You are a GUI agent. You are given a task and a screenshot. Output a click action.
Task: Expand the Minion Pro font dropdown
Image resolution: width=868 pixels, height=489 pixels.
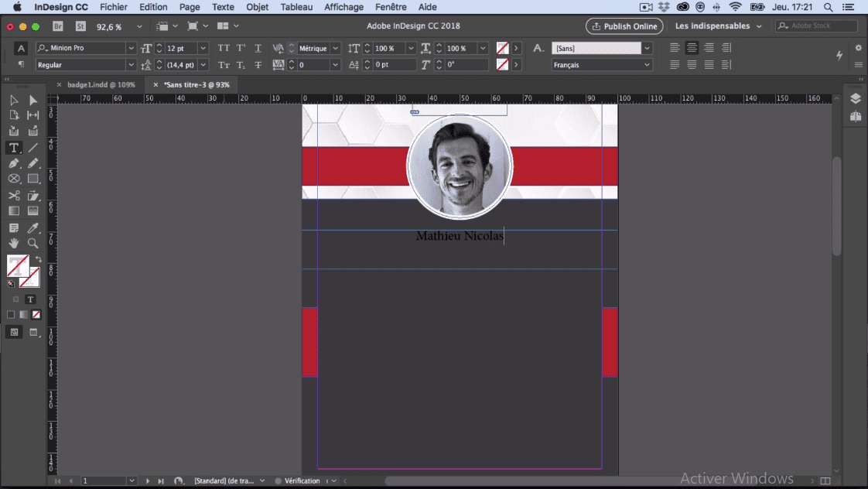131,48
